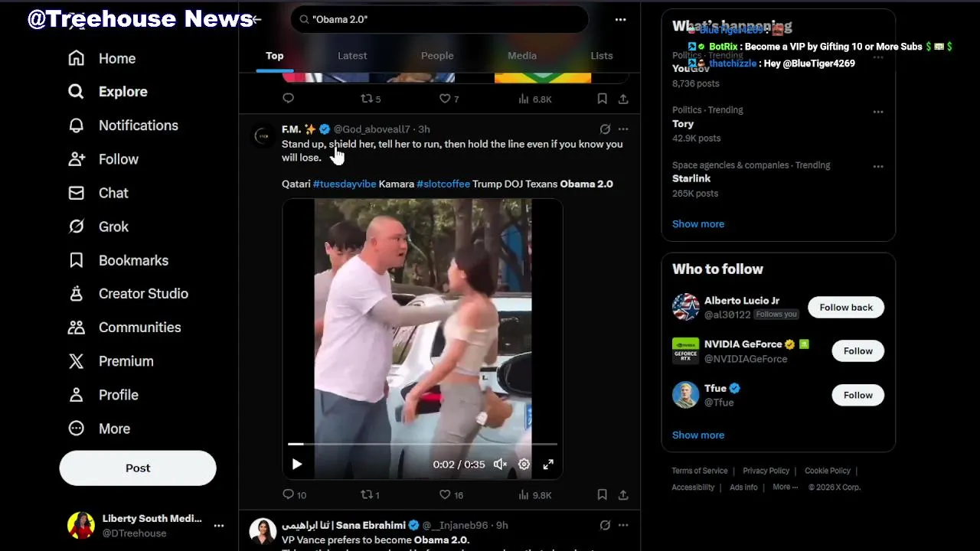Open more menu on Sana Ebrahimi tweet
This screenshot has width=980, height=551.
(x=623, y=525)
